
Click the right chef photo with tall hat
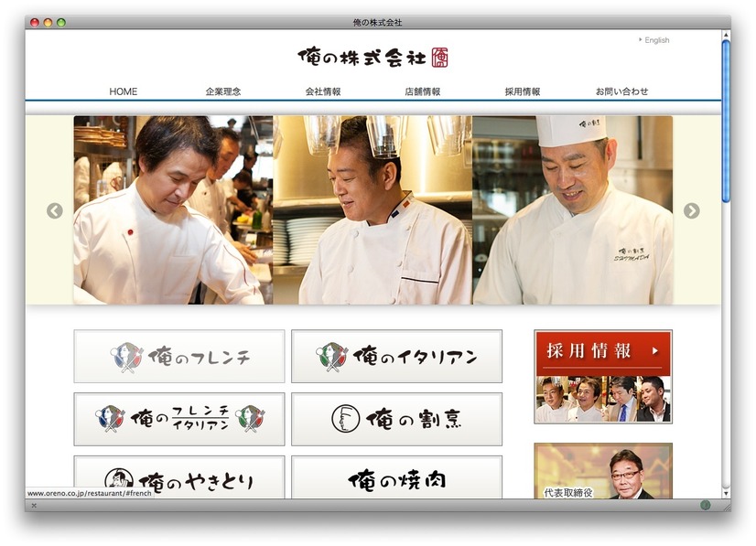coord(573,210)
